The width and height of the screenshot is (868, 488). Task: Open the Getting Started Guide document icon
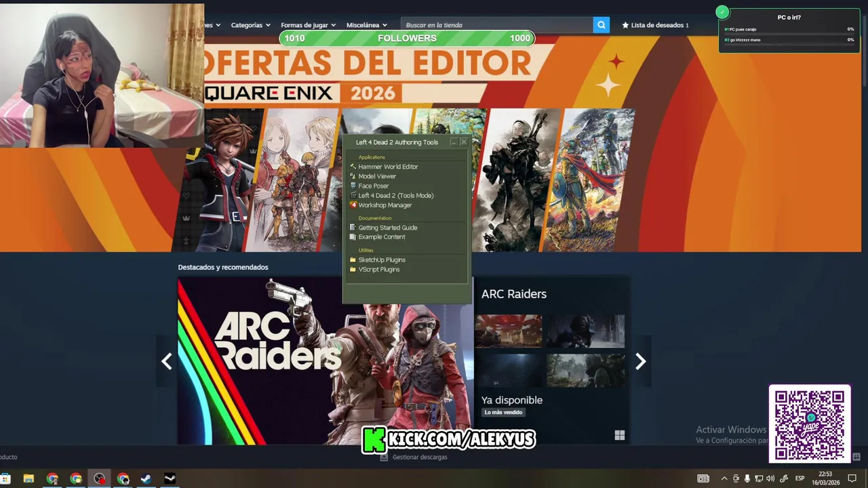pyautogui.click(x=353, y=228)
